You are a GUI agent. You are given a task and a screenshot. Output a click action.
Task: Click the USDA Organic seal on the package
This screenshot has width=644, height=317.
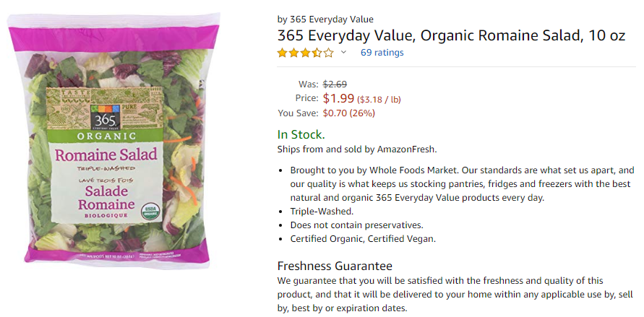[x=150, y=211]
